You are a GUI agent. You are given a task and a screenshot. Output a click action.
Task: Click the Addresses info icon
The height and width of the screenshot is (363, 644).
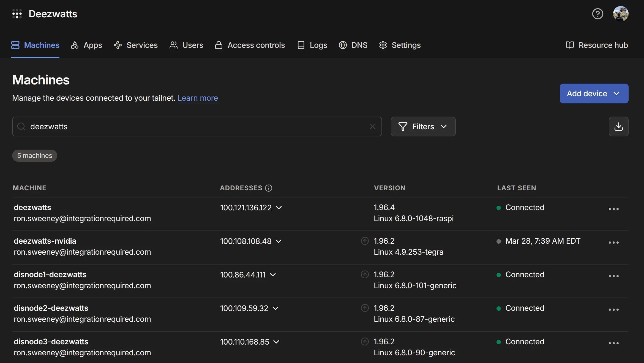click(269, 188)
